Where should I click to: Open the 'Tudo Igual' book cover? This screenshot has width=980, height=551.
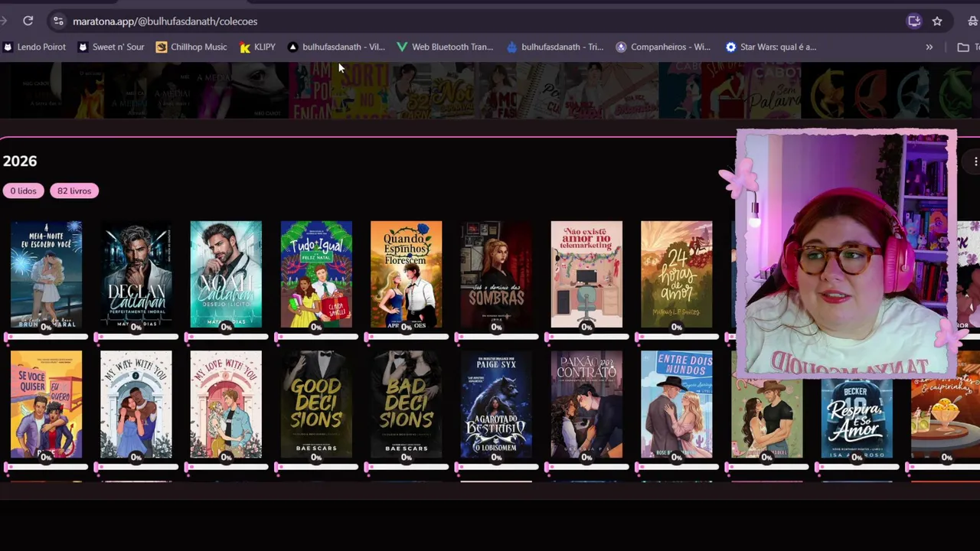tap(316, 274)
